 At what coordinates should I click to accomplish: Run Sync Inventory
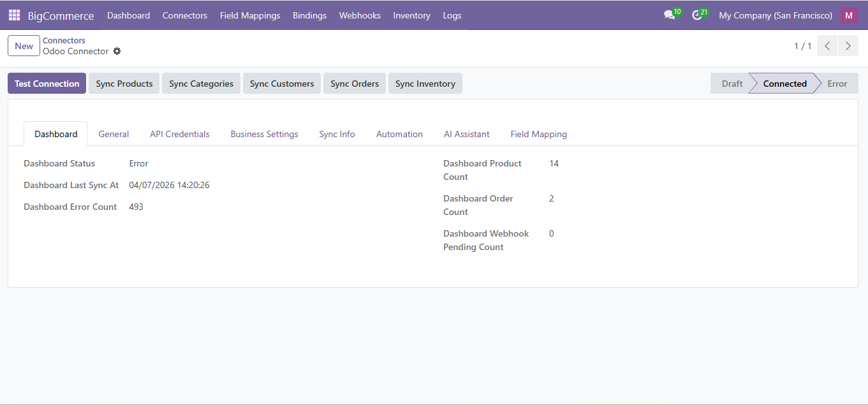click(425, 84)
